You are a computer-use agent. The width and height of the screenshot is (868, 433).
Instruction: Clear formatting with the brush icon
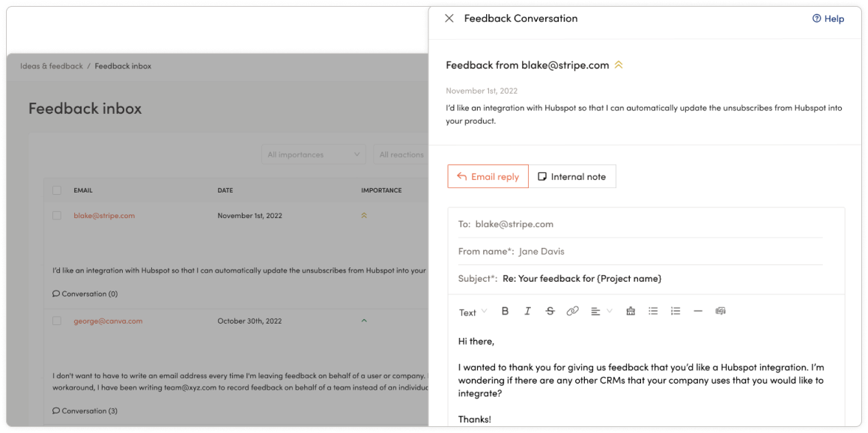click(x=630, y=312)
